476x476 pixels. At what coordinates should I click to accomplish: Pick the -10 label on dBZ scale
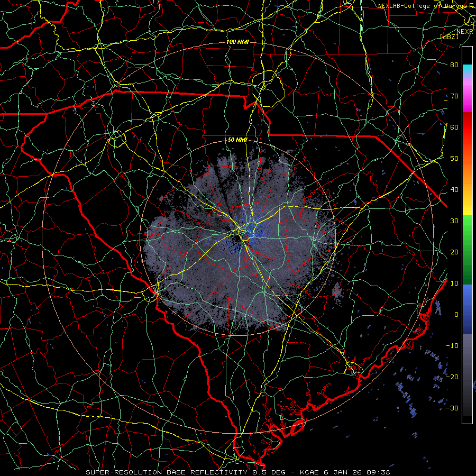click(x=452, y=346)
